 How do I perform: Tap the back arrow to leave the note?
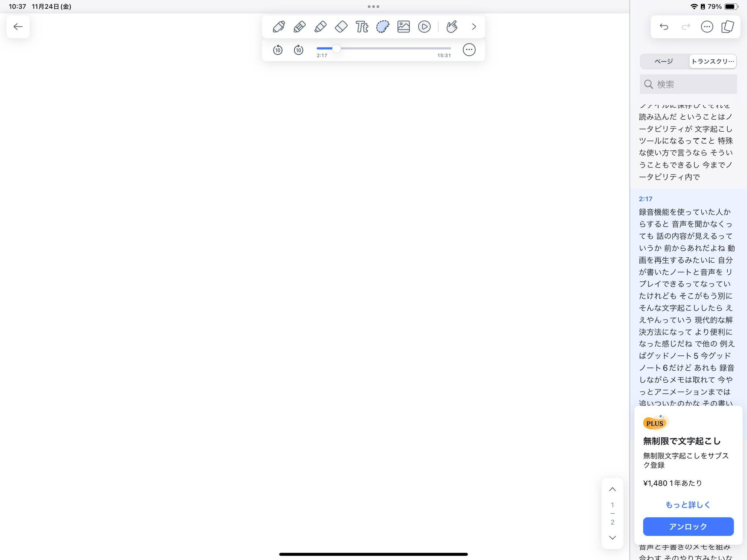pos(18,27)
